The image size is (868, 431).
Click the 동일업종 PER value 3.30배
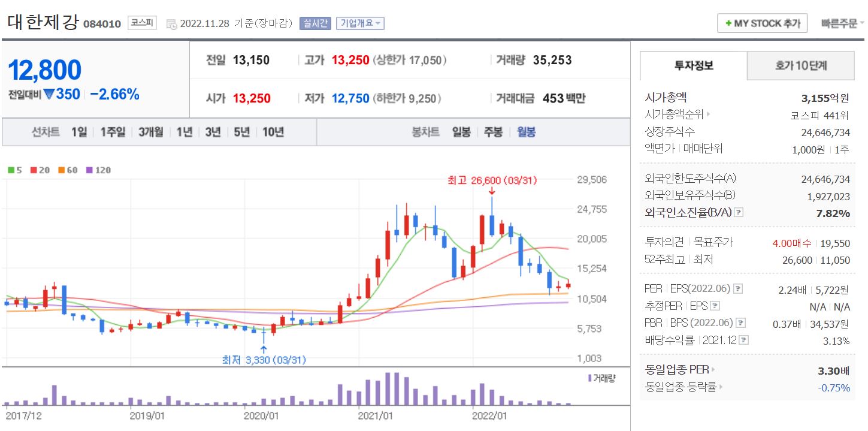click(834, 370)
